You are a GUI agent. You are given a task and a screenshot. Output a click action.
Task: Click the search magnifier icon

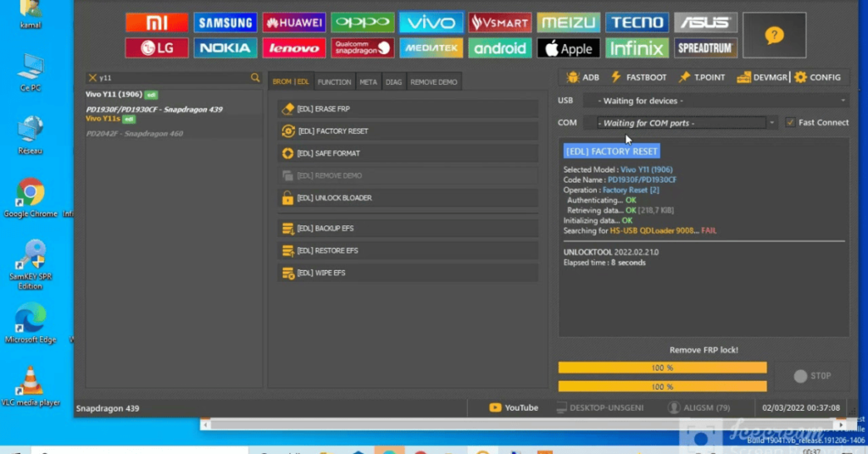[255, 77]
